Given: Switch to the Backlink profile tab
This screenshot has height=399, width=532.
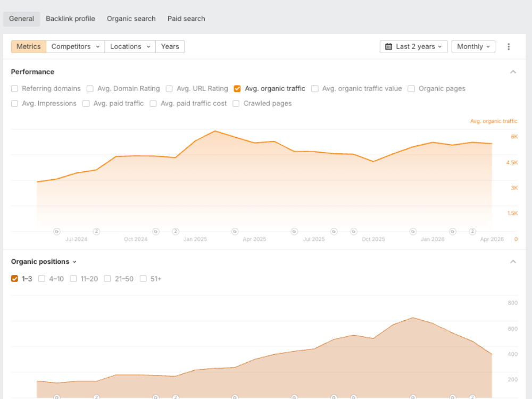Looking at the screenshot, I should [x=70, y=19].
